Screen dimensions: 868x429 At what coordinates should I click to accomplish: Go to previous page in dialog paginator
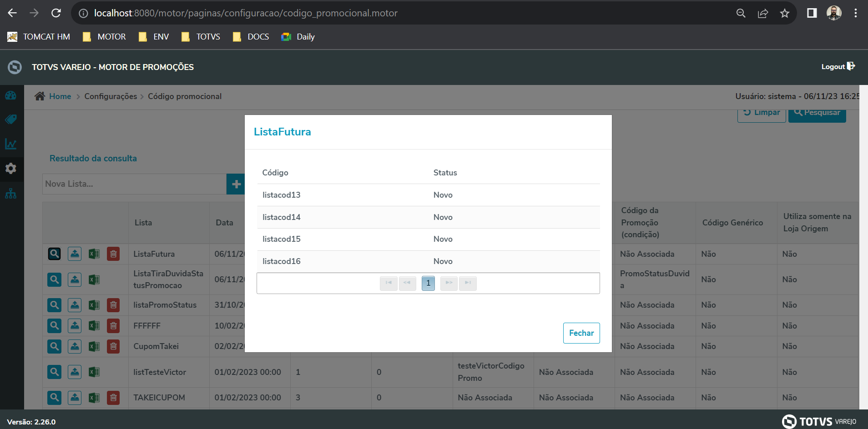(x=407, y=283)
